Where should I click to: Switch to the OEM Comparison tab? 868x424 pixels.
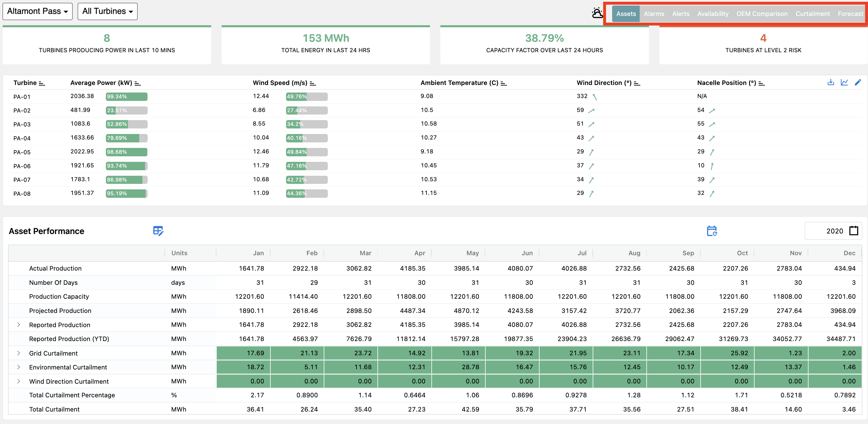click(x=762, y=14)
